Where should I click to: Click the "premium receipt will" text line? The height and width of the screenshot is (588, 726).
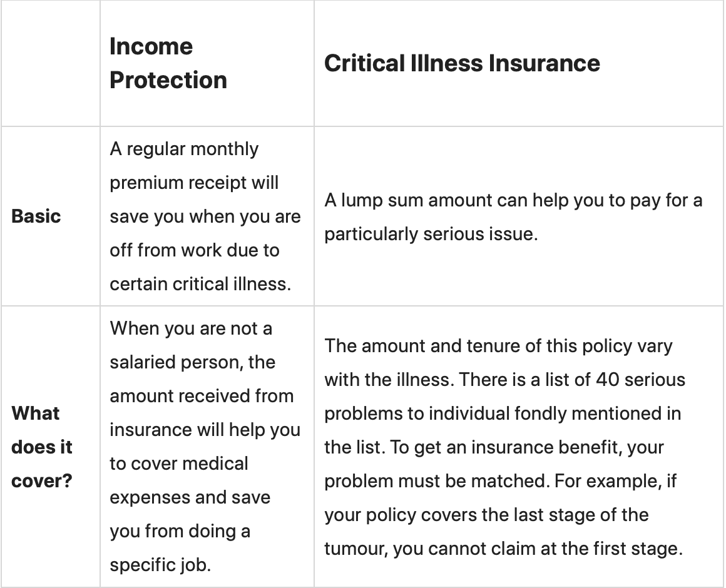pyautogui.click(x=195, y=183)
